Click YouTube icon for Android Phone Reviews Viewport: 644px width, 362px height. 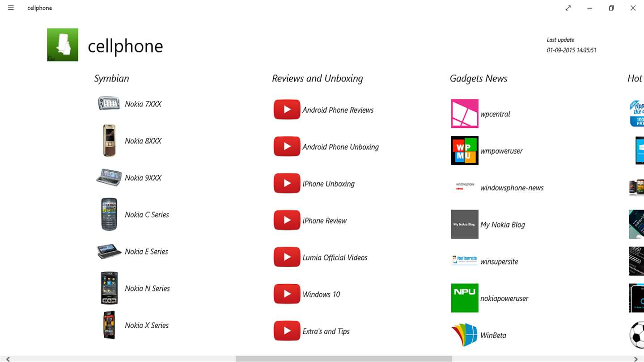click(287, 109)
